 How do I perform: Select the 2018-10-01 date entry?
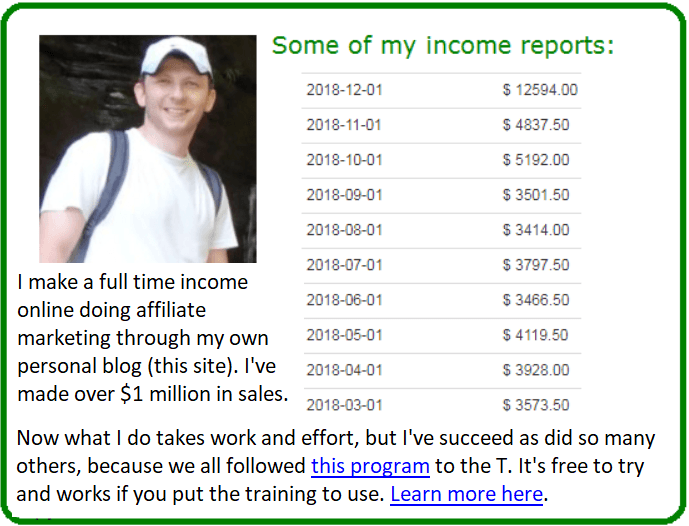pyautogui.click(x=344, y=160)
